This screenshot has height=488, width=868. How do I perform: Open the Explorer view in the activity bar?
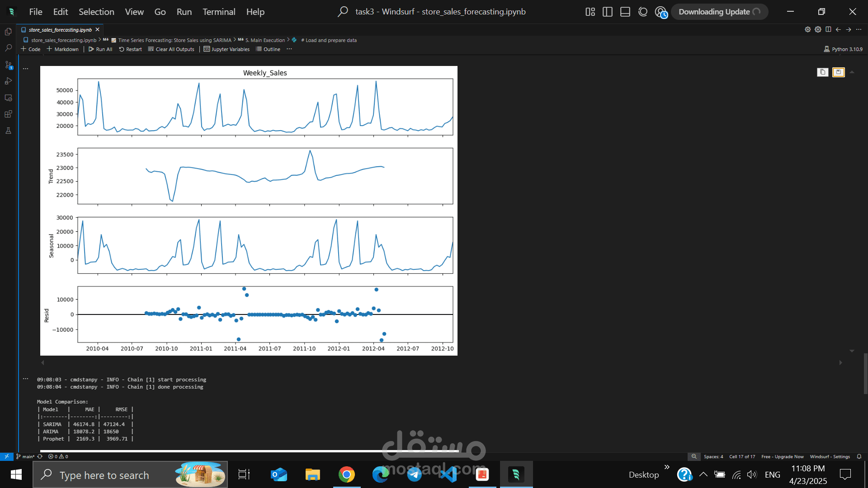coord(8,32)
